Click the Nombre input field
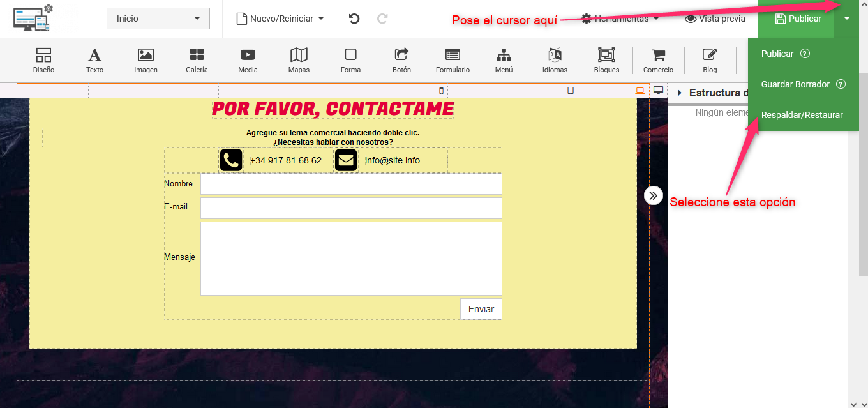This screenshot has width=868, height=408. click(351, 184)
